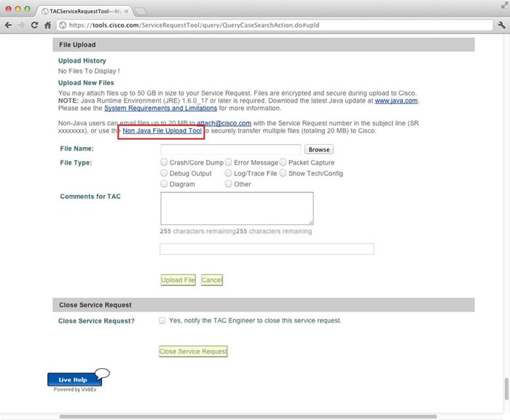Click the Browse button
Image resolution: width=510 pixels, height=420 pixels.
click(319, 149)
